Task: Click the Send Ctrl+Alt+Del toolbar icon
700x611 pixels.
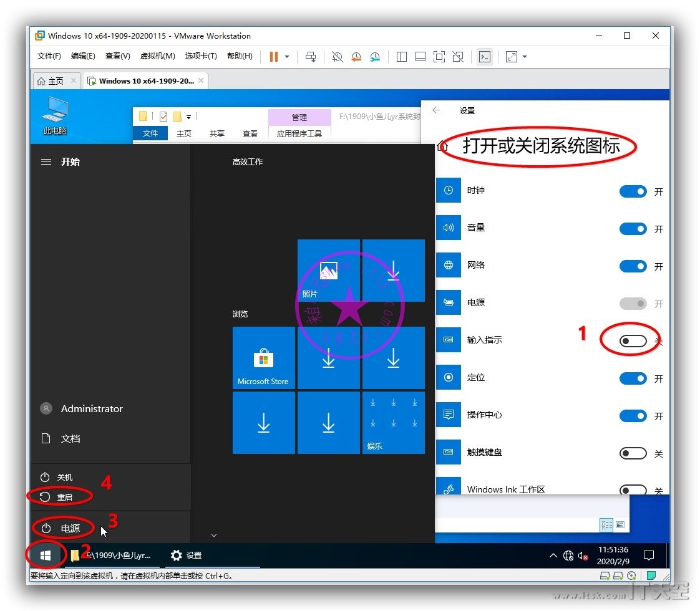Action: coord(311,57)
